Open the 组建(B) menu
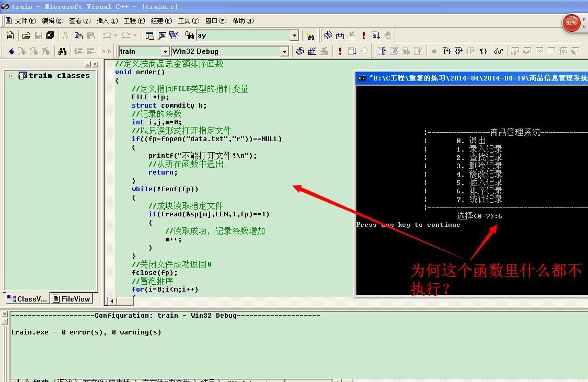 (161, 21)
